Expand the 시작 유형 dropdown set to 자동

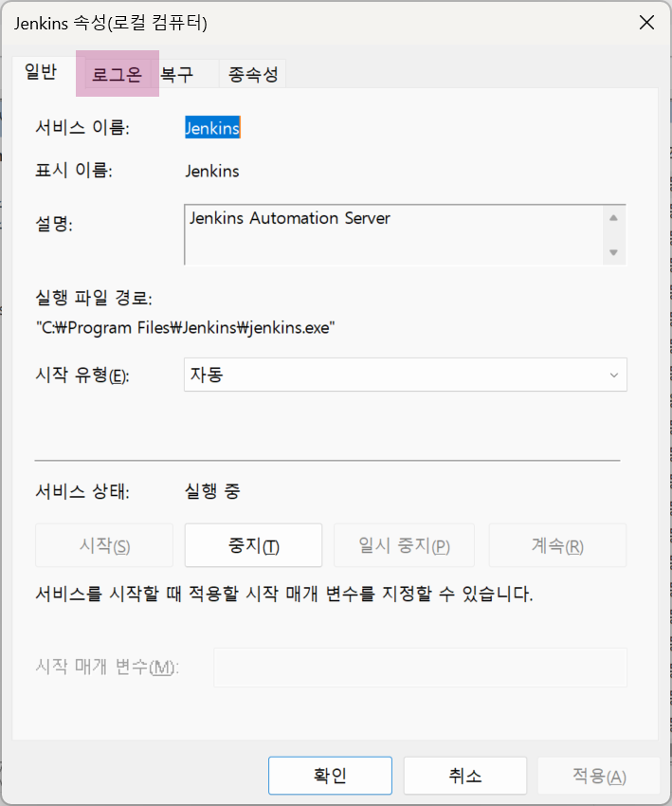tap(406, 375)
